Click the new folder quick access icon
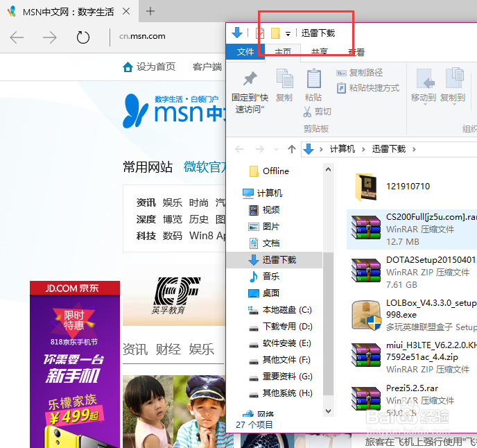The width and height of the screenshot is (477, 448). pyautogui.click(x=275, y=33)
